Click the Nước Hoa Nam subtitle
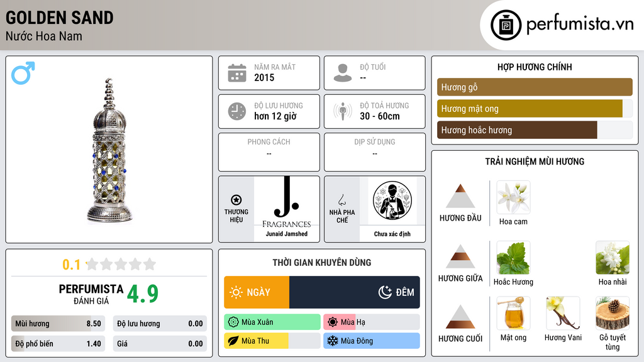The width and height of the screenshot is (644, 362). (x=44, y=36)
